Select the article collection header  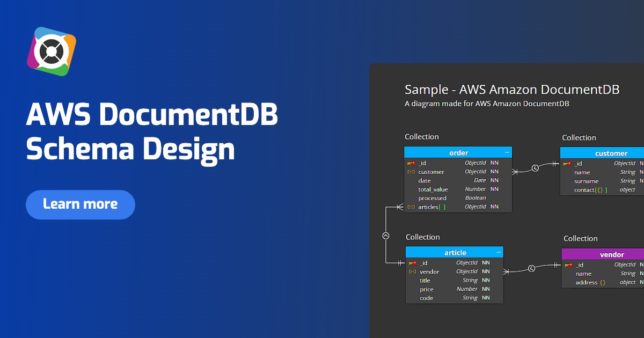455,252
